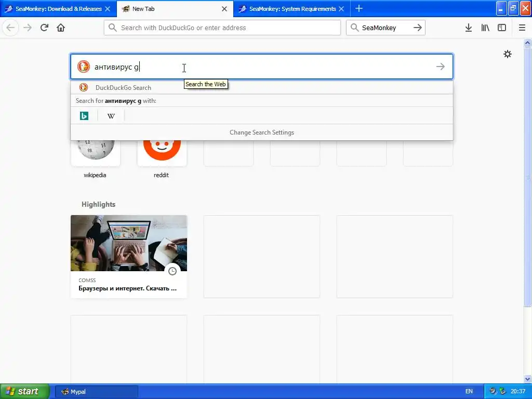This screenshot has height=399, width=532.
Task: Go back to the previous page
Action: coord(10,28)
